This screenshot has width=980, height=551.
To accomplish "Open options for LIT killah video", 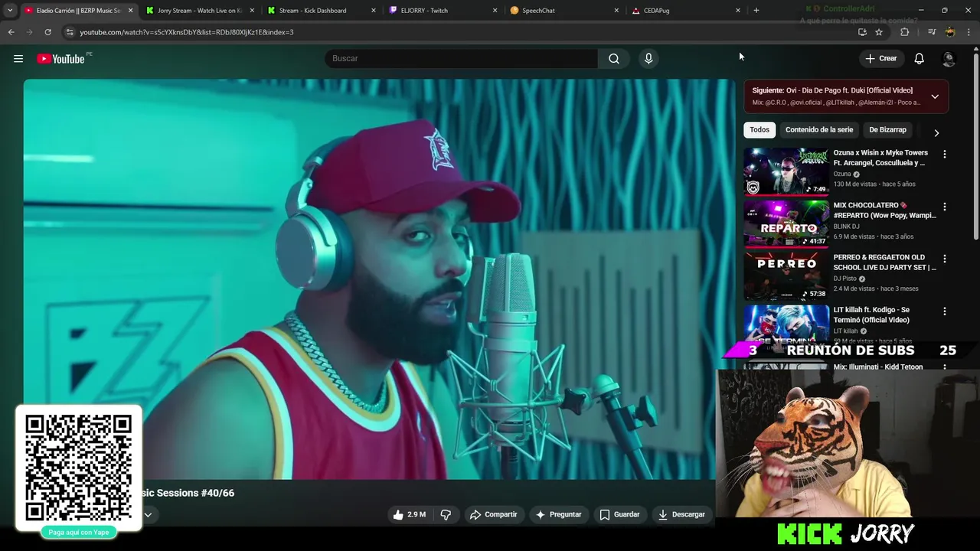I will point(945,311).
